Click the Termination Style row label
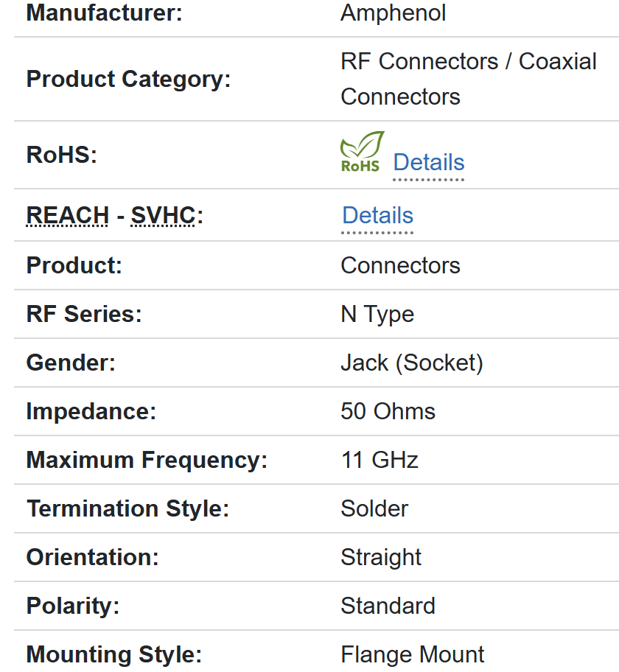Image resolution: width=619 pixels, height=672 pixels. click(x=127, y=508)
